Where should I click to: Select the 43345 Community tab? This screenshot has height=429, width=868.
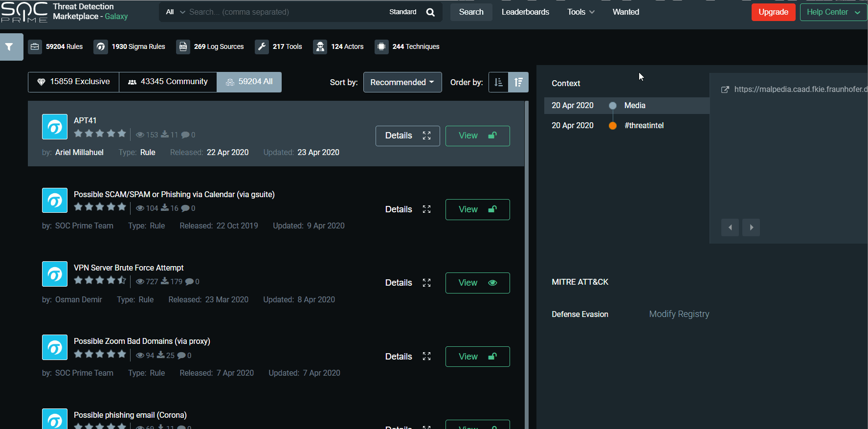click(x=168, y=82)
